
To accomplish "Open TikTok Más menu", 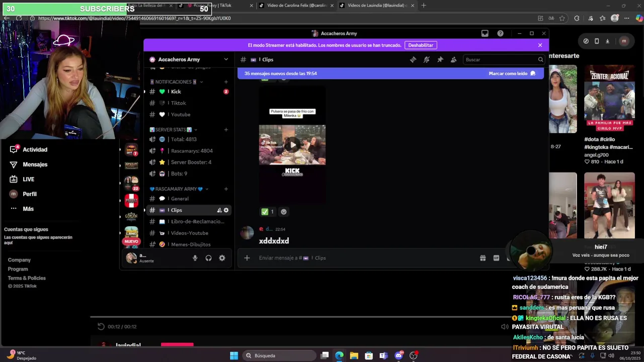I will coord(22,209).
